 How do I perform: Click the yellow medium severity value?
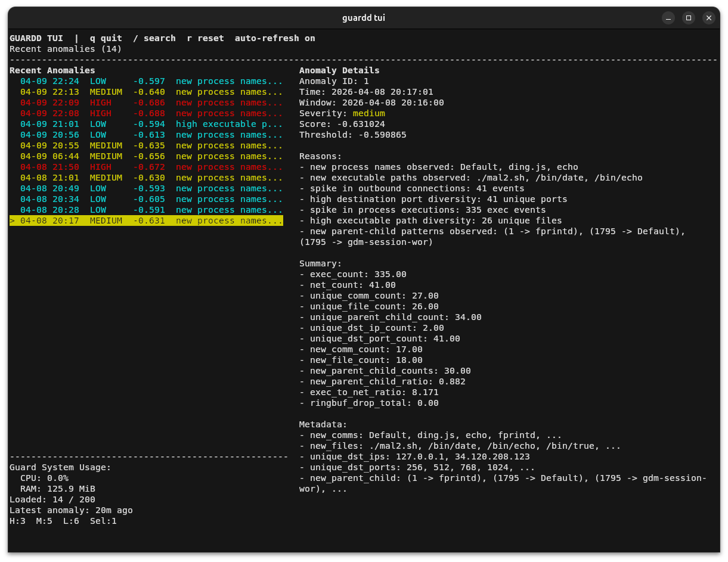368,113
